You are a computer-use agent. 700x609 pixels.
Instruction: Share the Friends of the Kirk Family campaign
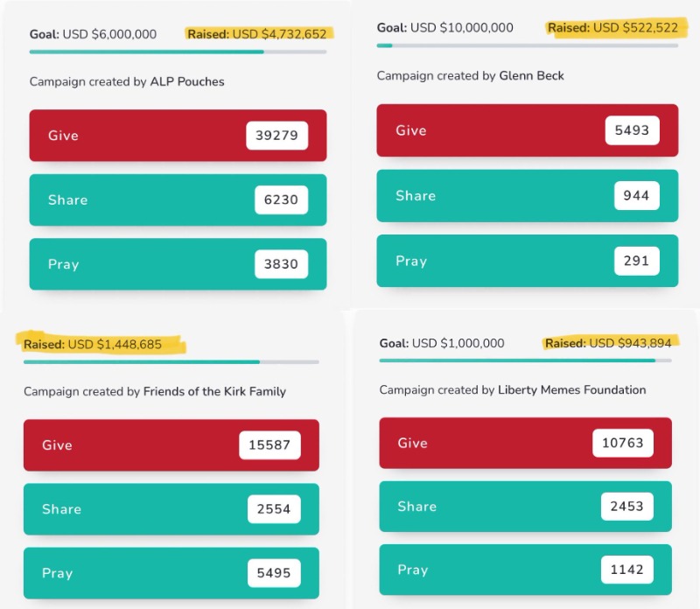(x=171, y=509)
